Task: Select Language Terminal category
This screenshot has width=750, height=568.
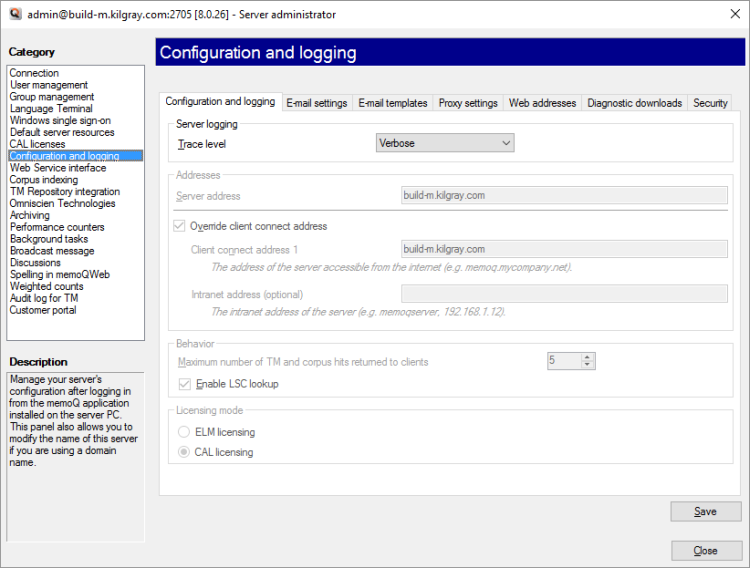Action: point(51,109)
